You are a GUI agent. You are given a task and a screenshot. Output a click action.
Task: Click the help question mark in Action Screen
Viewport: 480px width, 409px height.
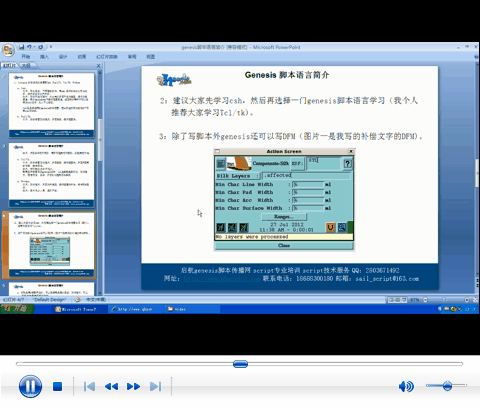click(x=347, y=164)
